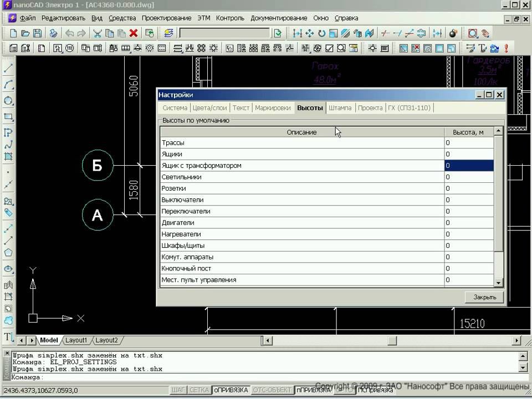Select the Circle drawing tool
This screenshot has height=399, width=532.
coord(8,101)
